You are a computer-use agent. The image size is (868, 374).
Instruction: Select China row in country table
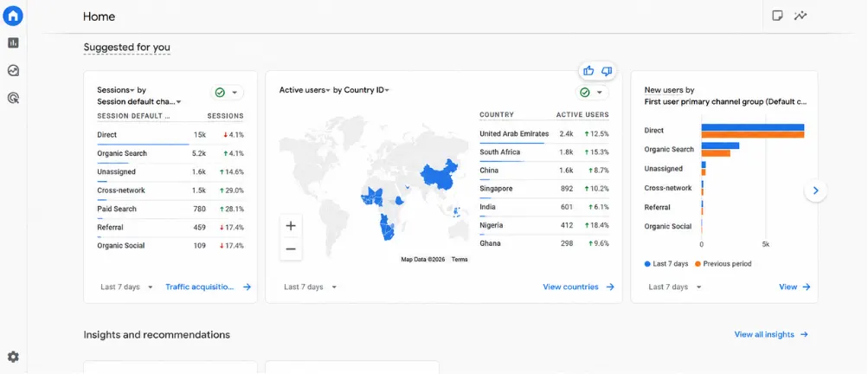[x=544, y=170]
